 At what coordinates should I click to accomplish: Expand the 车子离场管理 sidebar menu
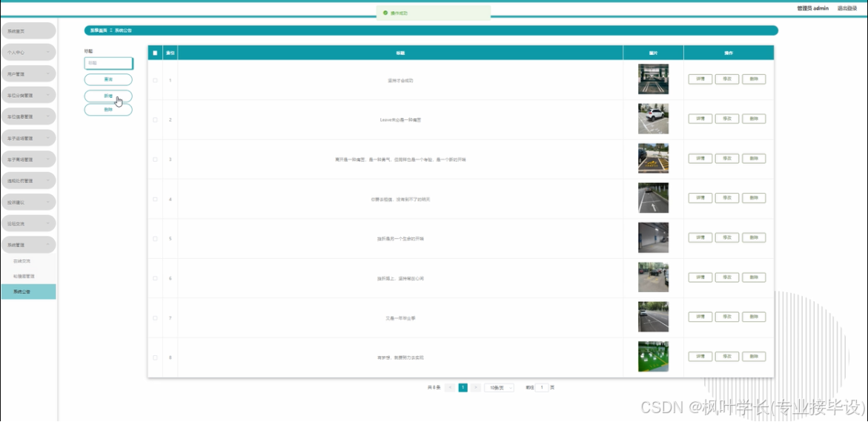click(x=29, y=159)
